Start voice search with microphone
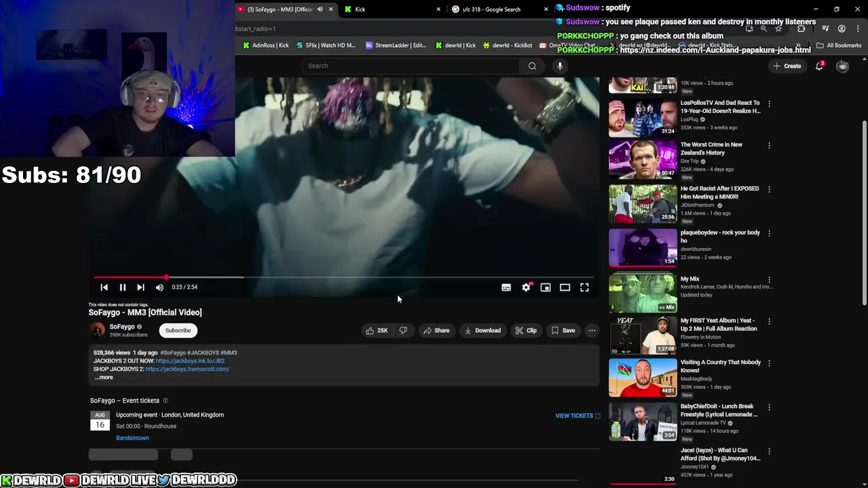The height and width of the screenshot is (488, 868). 559,66
